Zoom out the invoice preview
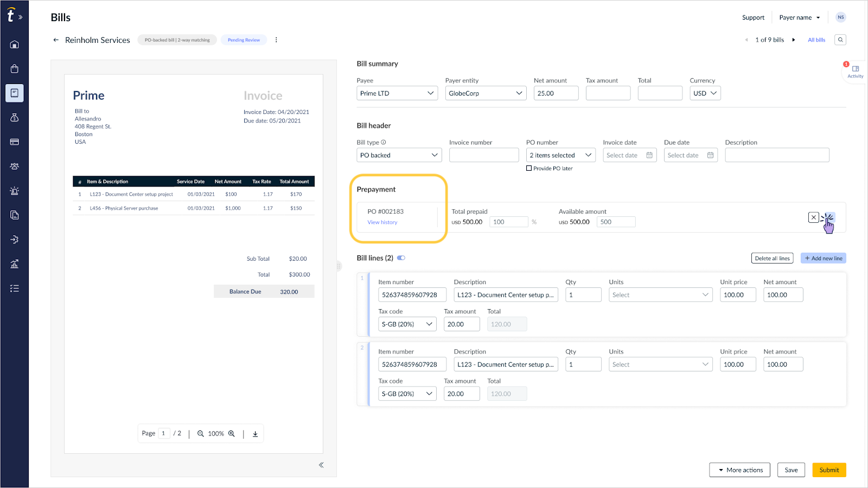 (x=201, y=434)
